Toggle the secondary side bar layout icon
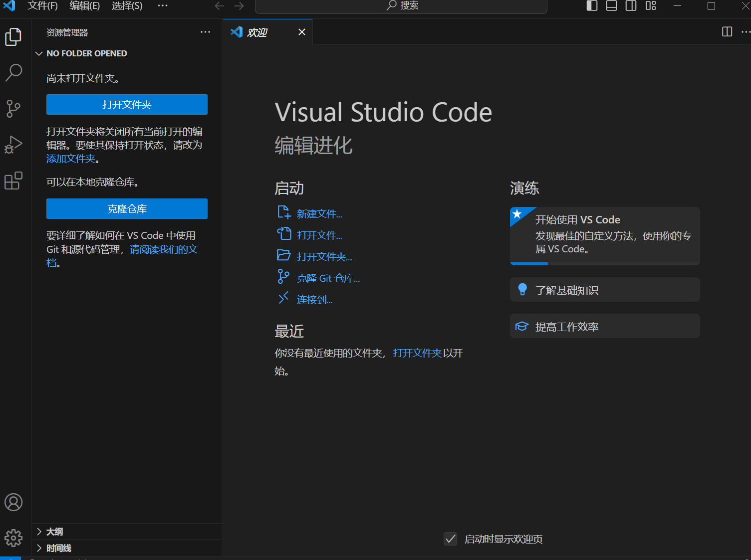 tap(631, 6)
